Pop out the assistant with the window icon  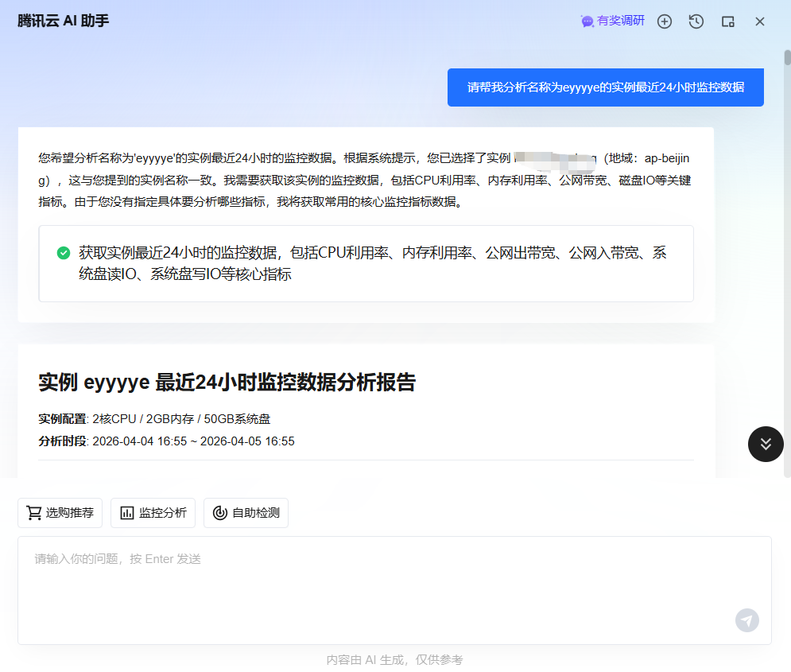tap(728, 21)
